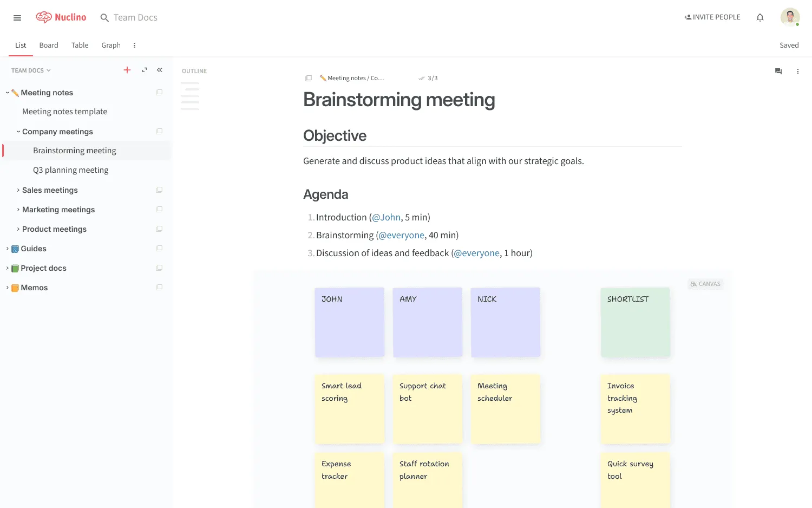The image size is (812, 508).
Task: Open the Team Docs workspace dropdown
Action: 31,70
